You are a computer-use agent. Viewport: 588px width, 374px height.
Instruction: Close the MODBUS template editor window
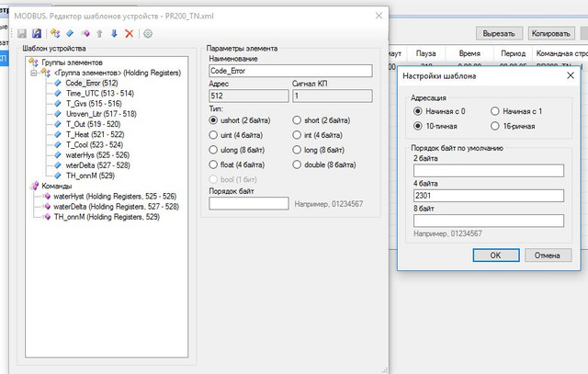coord(379,16)
